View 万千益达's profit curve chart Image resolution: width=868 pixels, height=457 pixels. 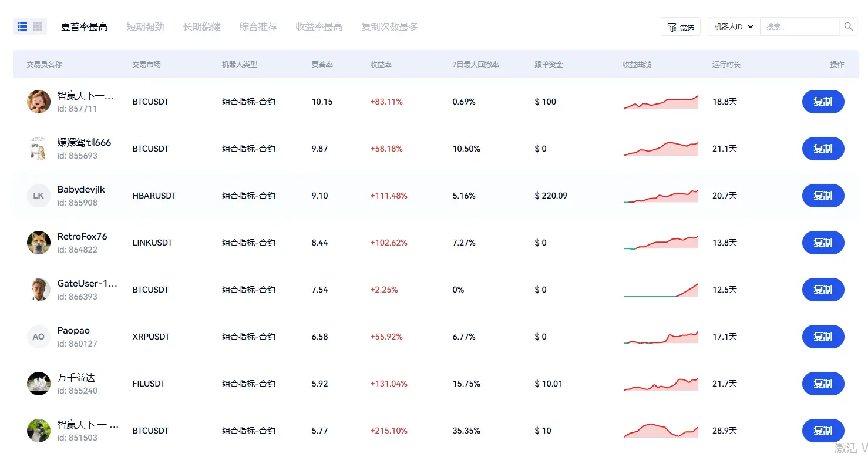(x=661, y=384)
